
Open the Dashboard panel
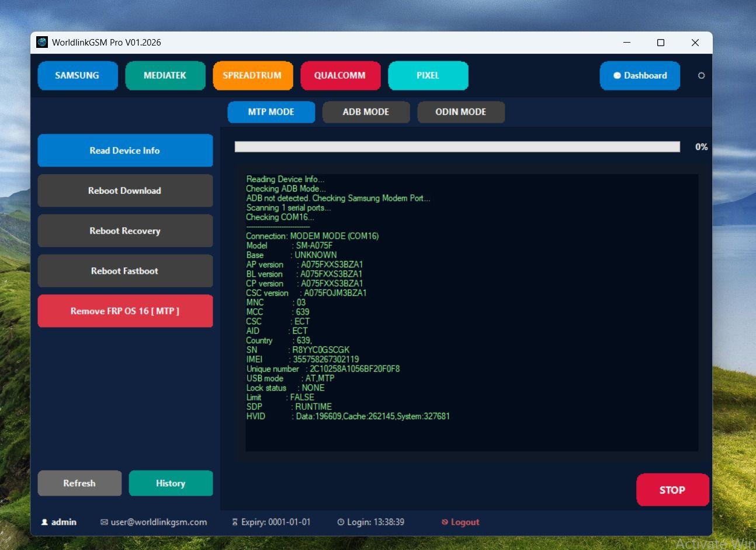[640, 75]
